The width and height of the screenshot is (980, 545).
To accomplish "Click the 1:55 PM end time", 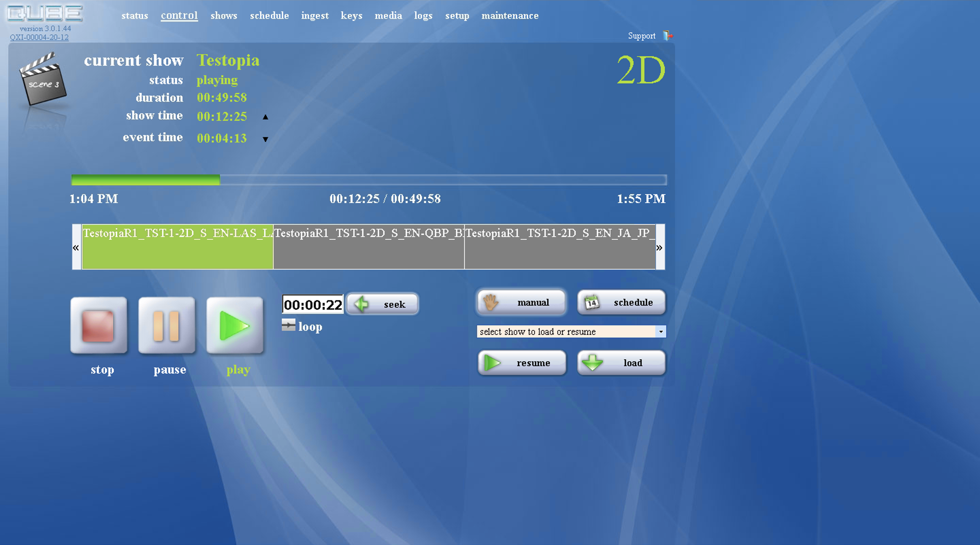I will (x=641, y=199).
